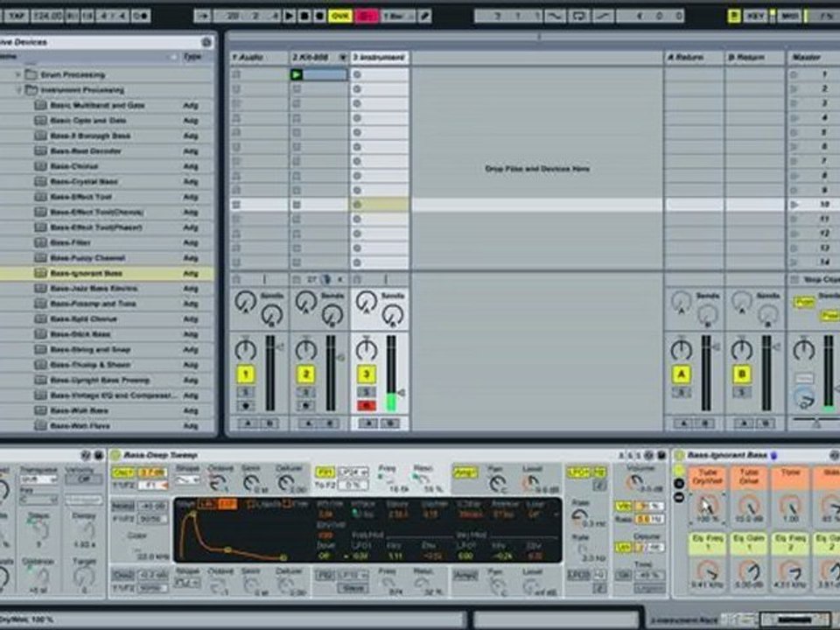Toggle Return A activator button

(681, 374)
